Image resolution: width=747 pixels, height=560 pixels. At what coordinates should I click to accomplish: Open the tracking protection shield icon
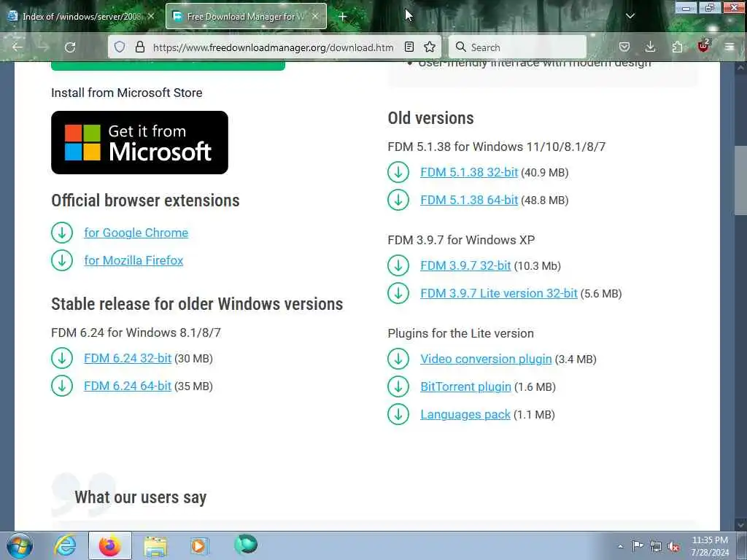(120, 47)
